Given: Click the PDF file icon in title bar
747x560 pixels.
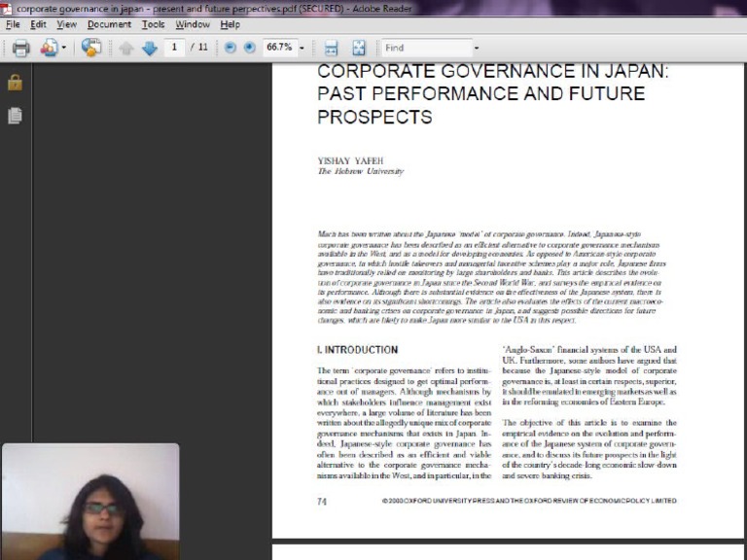Looking at the screenshot, I should pyautogui.click(x=6, y=8).
